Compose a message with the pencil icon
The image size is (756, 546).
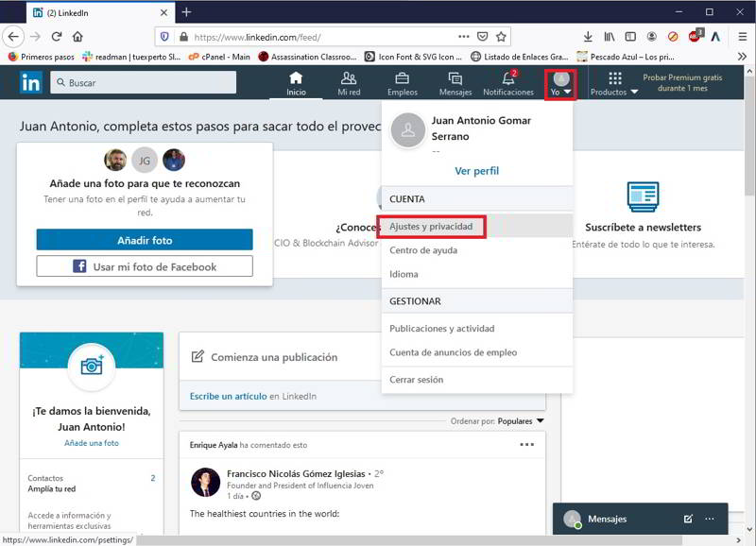(687, 519)
